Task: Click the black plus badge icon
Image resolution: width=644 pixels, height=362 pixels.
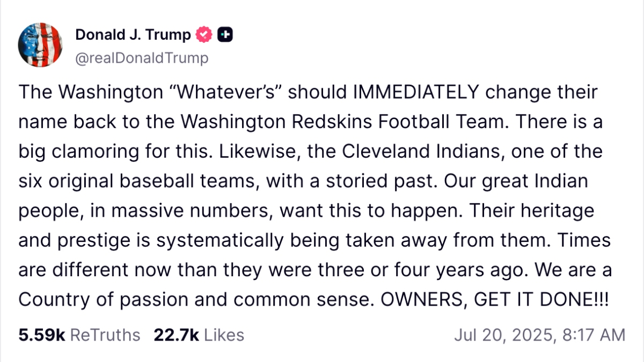Action: pos(225,35)
